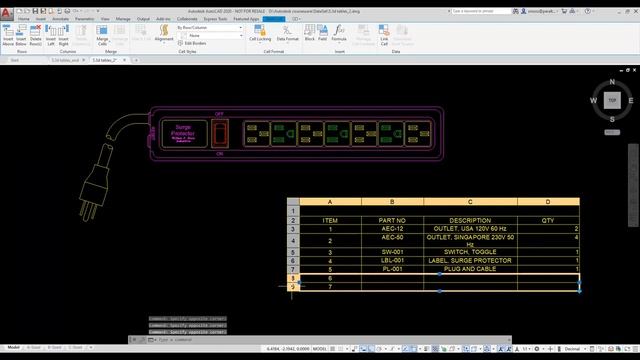Open the Express Tools ribbon tab
The image size is (640, 360).
(215, 19)
